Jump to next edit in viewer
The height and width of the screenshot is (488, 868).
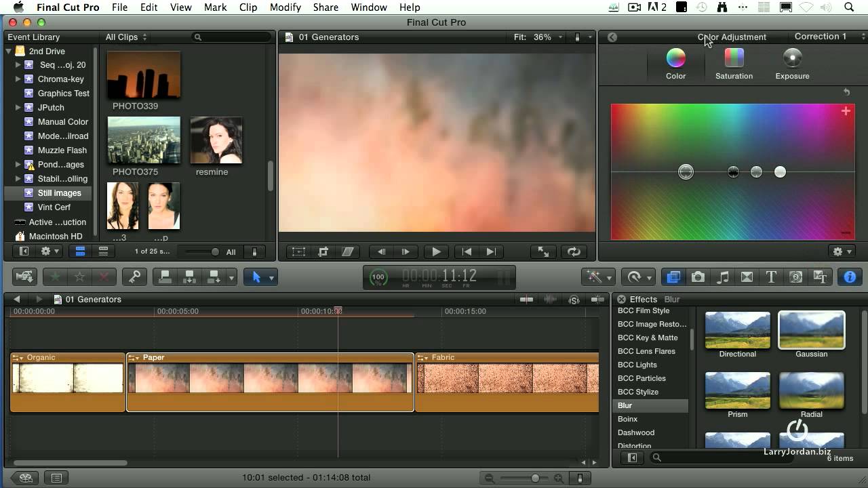[491, 251]
